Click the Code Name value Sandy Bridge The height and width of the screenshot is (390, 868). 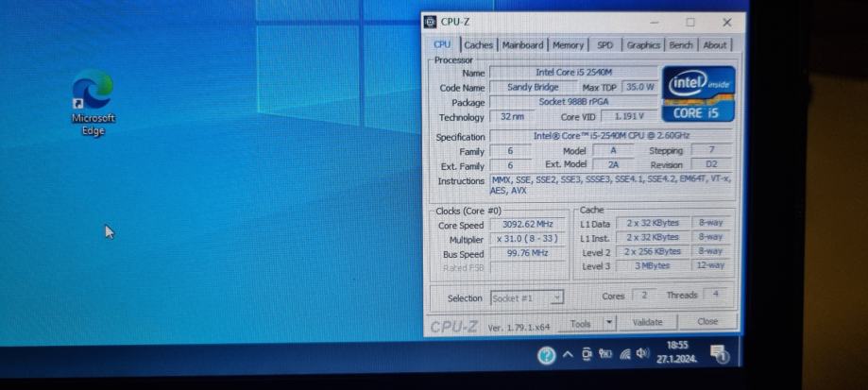[x=533, y=88]
